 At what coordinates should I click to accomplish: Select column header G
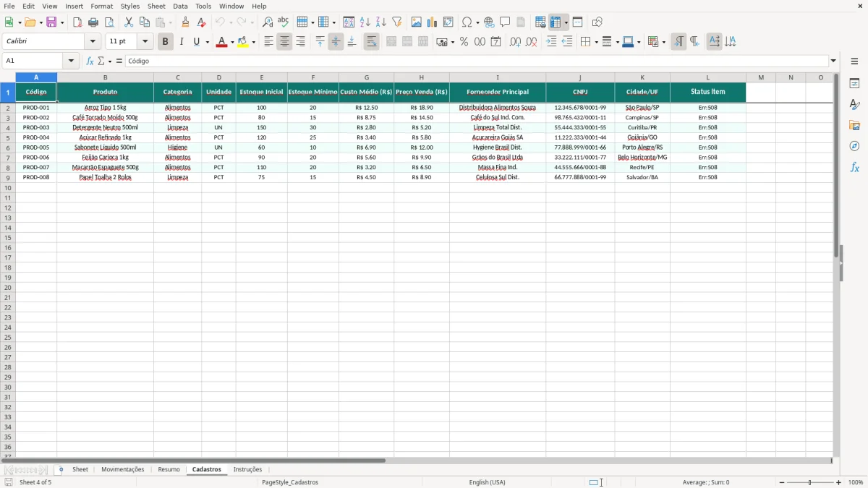tap(367, 77)
